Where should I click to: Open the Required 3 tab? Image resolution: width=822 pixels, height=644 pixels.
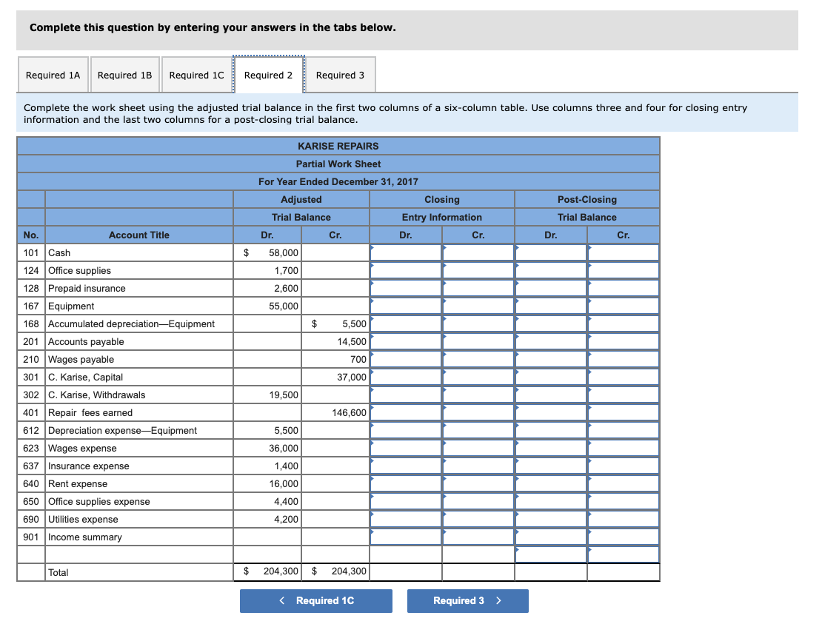341,75
